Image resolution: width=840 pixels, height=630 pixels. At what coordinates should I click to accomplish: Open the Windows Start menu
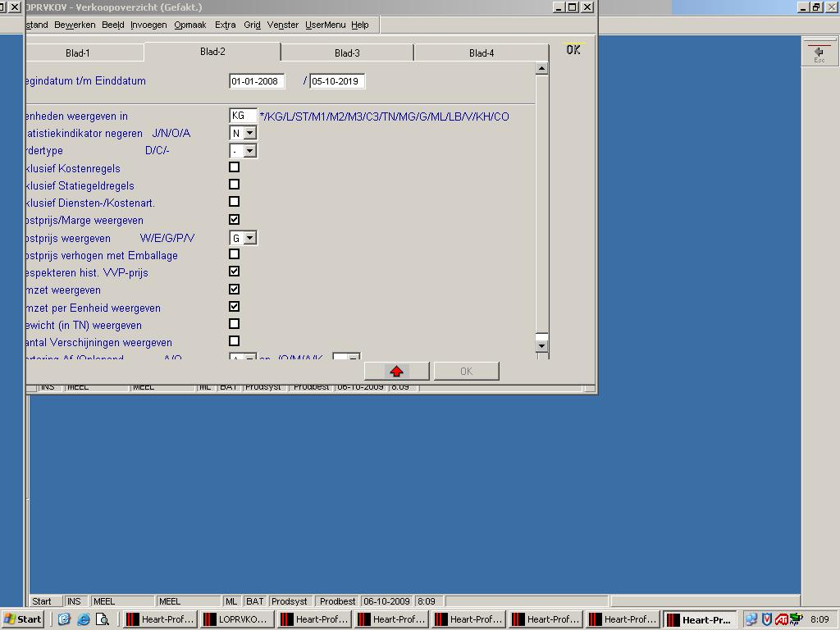click(x=22, y=619)
